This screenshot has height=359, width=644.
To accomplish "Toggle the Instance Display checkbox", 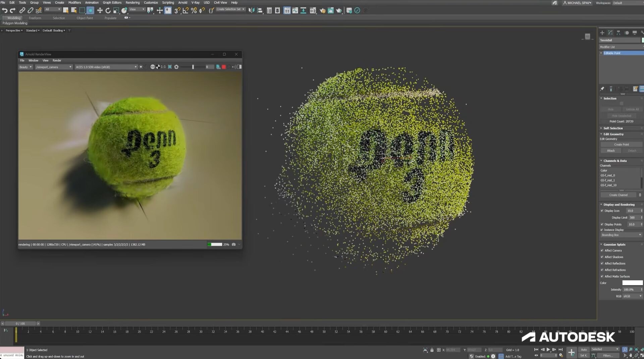I will 602,230.
